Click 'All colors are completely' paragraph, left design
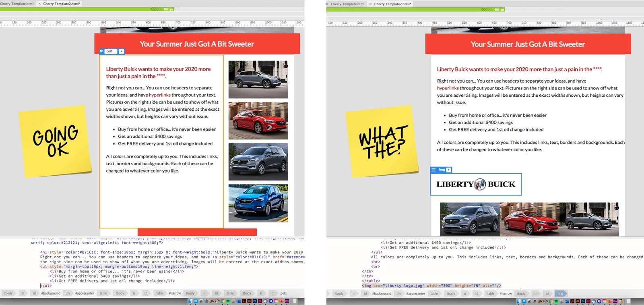Viewport: 644px width, 305px height. (162, 164)
